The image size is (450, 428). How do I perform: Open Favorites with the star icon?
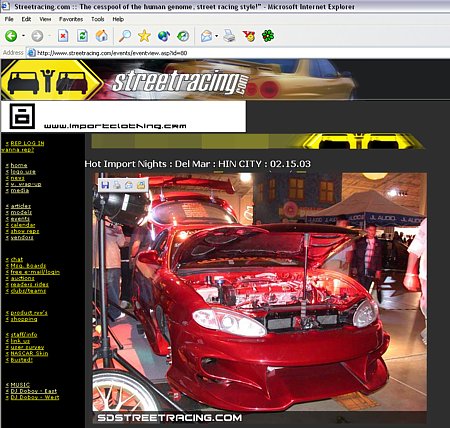click(x=144, y=36)
